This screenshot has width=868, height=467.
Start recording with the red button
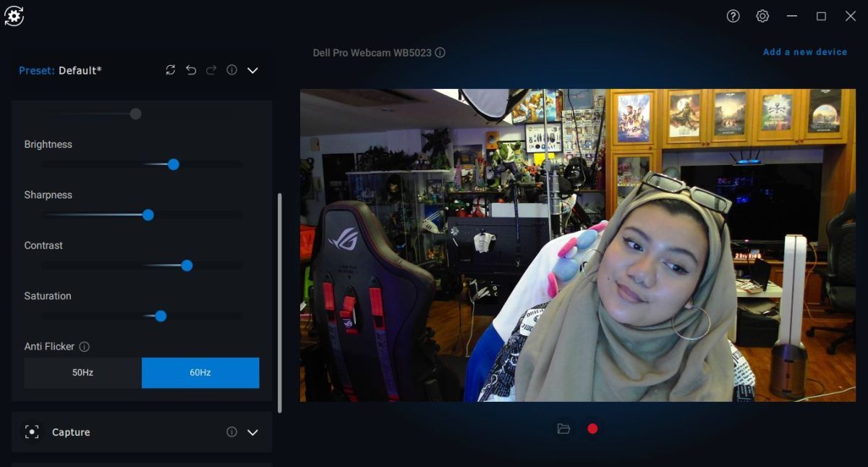(x=592, y=429)
